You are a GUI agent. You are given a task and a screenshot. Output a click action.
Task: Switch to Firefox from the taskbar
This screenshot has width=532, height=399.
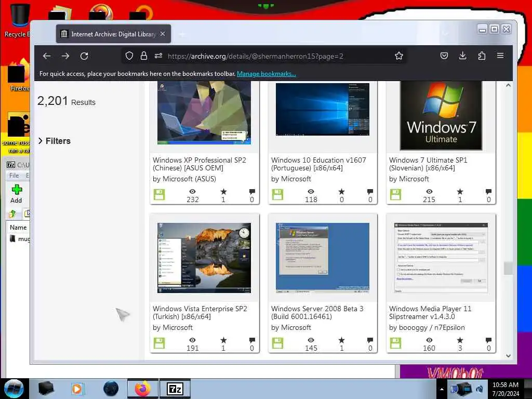143,389
